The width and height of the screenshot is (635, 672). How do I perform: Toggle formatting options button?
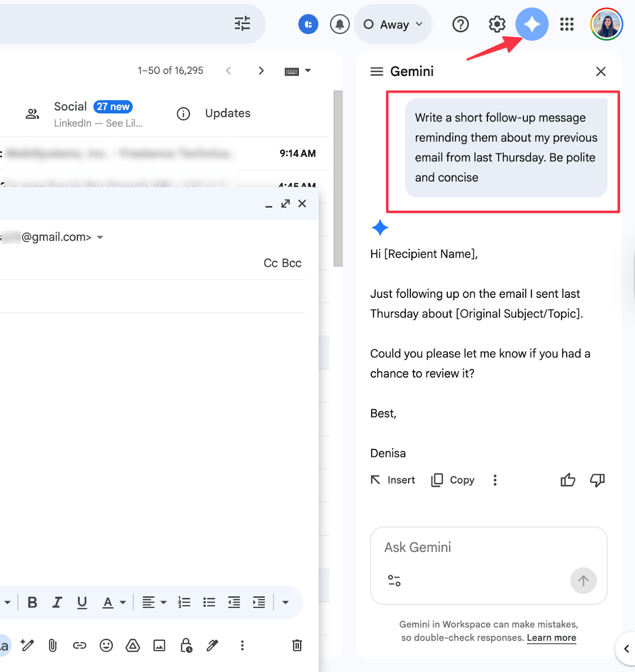4,645
